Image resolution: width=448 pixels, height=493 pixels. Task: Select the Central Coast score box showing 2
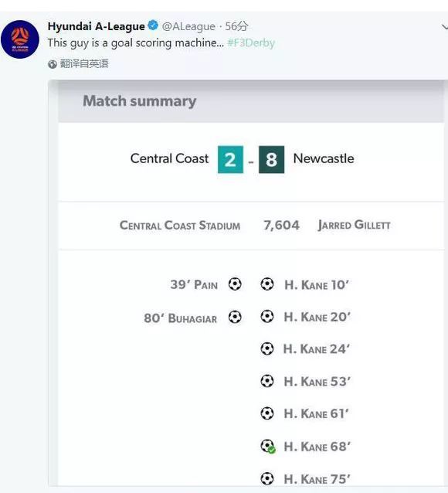(230, 159)
